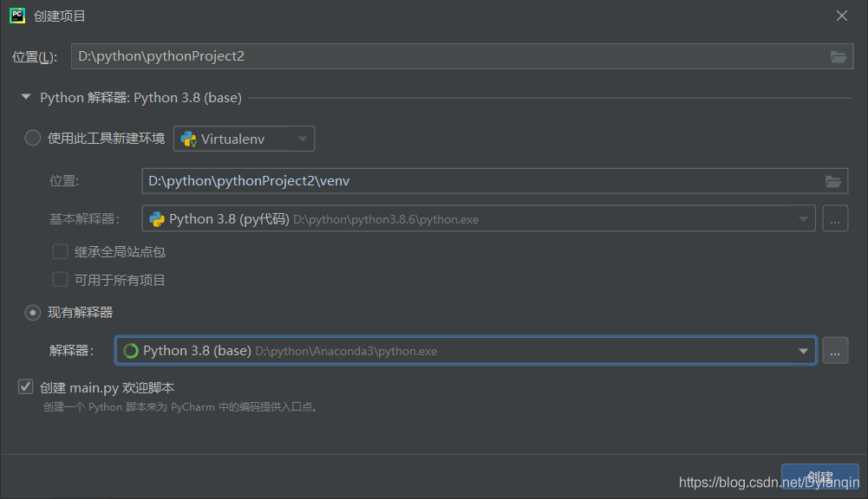This screenshot has width=868, height=499.
Task: Enable make available to all projects checkbox
Action: 60,279
